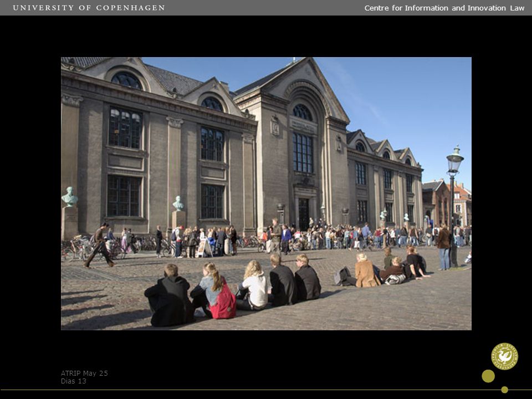
Task: Click the "UNIVERSITY OF COPENHAGEN" header text
Action: [x=89, y=8]
